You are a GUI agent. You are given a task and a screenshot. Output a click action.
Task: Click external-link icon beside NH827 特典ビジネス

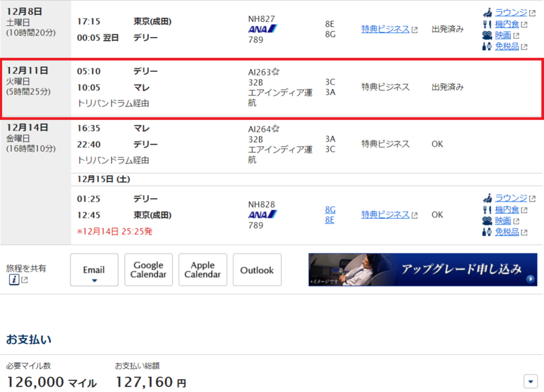(414, 30)
